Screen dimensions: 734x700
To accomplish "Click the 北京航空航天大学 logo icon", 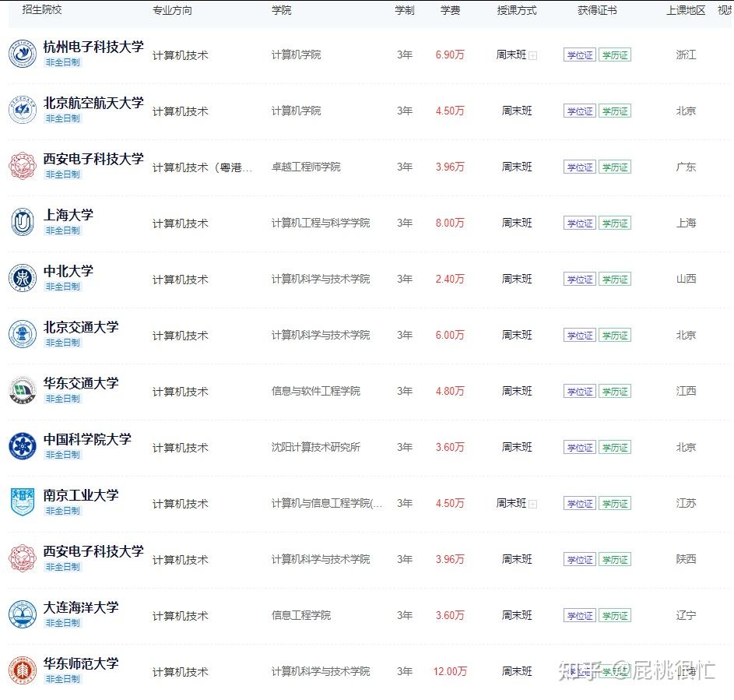I will (23, 110).
